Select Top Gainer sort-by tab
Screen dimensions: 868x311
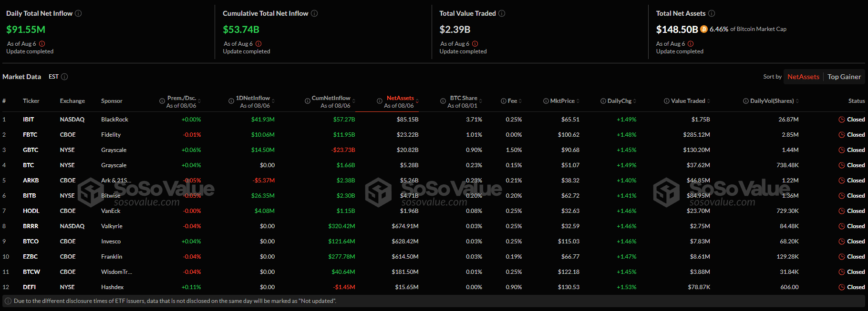click(x=844, y=77)
